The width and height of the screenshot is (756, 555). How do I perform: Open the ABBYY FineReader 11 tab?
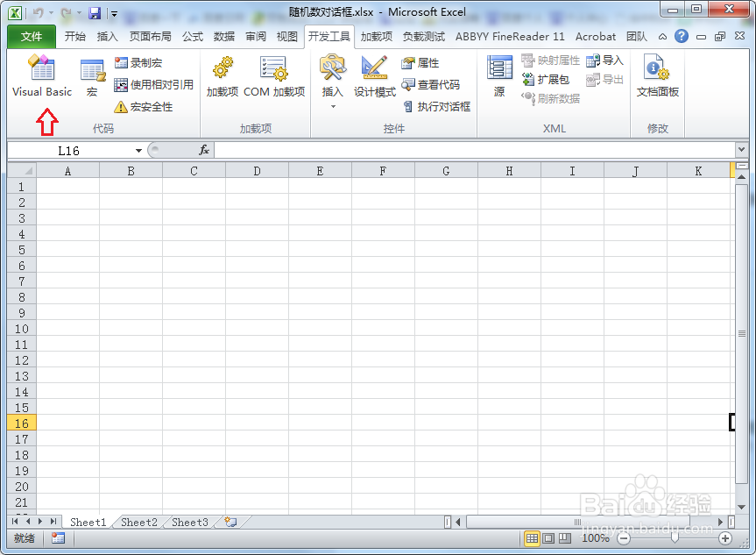click(510, 37)
